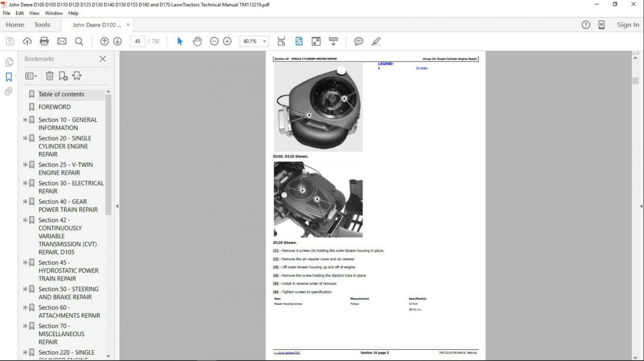Open Find with the magnifying glass icon

click(79, 41)
